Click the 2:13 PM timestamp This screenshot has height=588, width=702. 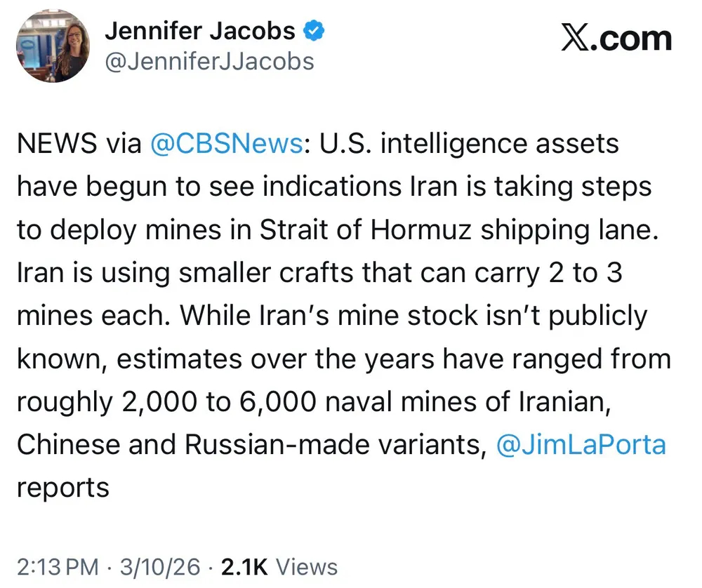(x=57, y=566)
